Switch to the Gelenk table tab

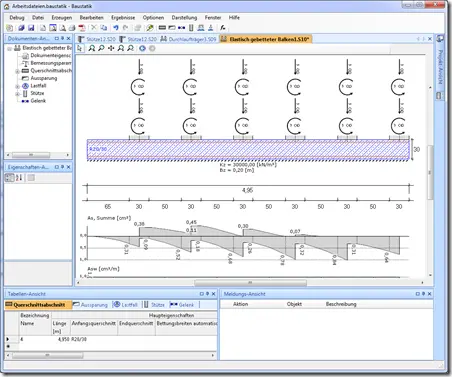(x=182, y=305)
